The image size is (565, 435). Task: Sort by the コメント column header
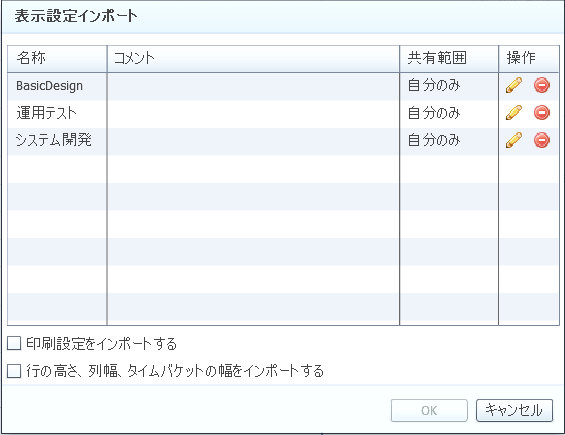[x=253, y=59]
